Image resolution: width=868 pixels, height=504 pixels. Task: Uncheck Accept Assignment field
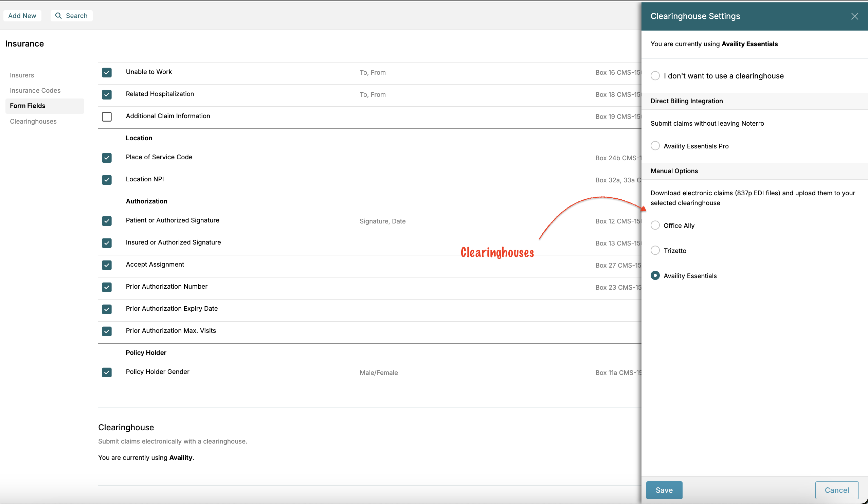pyautogui.click(x=107, y=265)
